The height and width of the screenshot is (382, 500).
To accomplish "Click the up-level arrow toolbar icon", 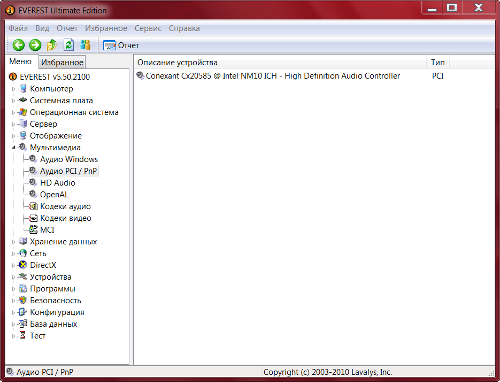I will (52, 45).
